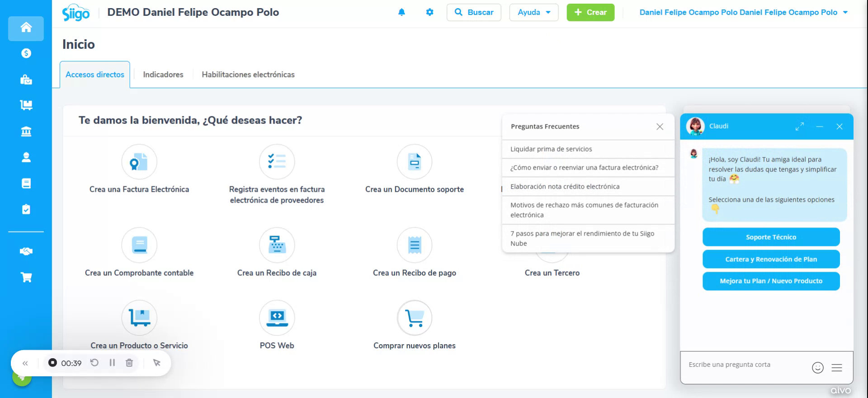Click the Registra eventos checklist icon
The width and height of the screenshot is (868, 398).
pyautogui.click(x=277, y=162)
